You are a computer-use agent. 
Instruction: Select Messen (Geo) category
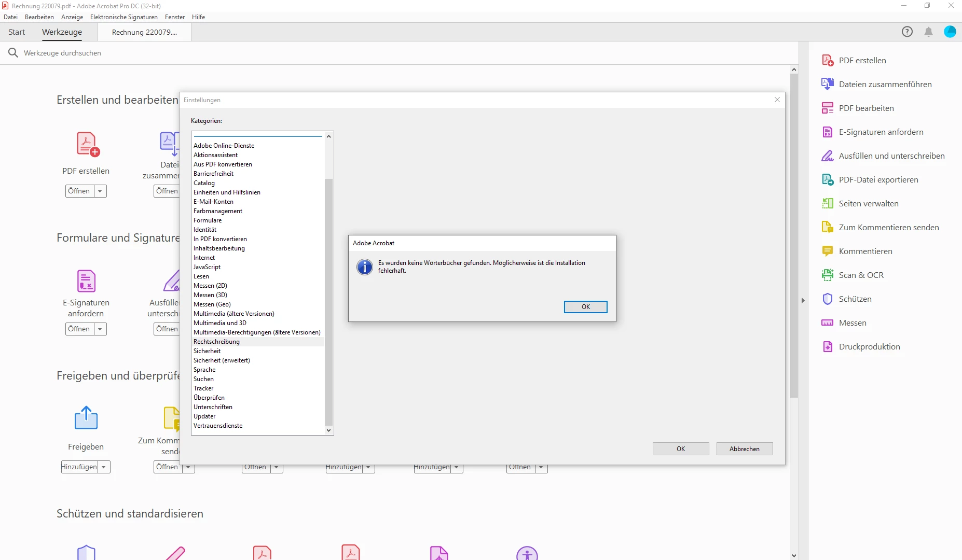click(x=258, y=304)
